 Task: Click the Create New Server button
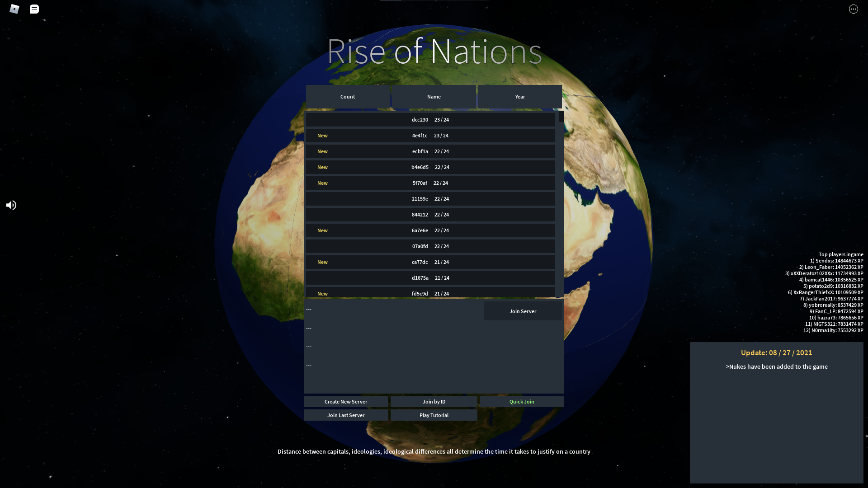pos(345,401)
